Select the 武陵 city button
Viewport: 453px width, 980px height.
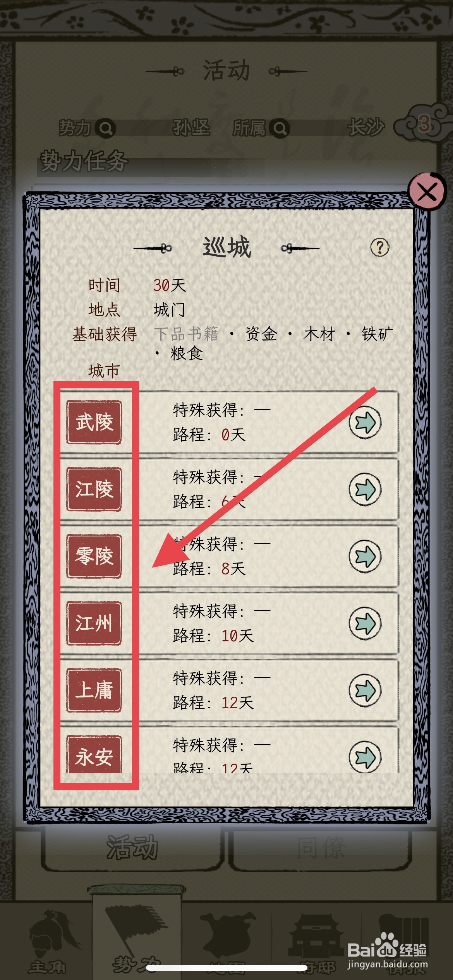(94, 422)
